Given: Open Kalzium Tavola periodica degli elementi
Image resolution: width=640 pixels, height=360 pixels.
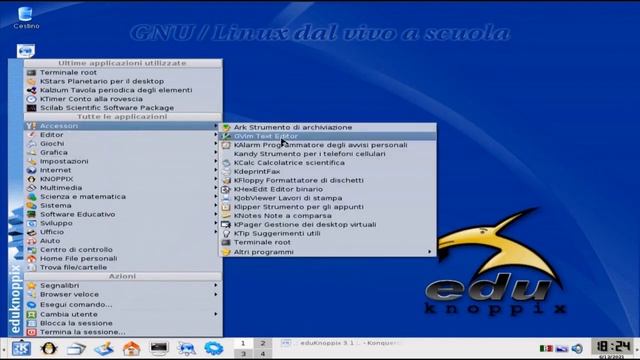Looking at the screenshot, I should [123, 90].
